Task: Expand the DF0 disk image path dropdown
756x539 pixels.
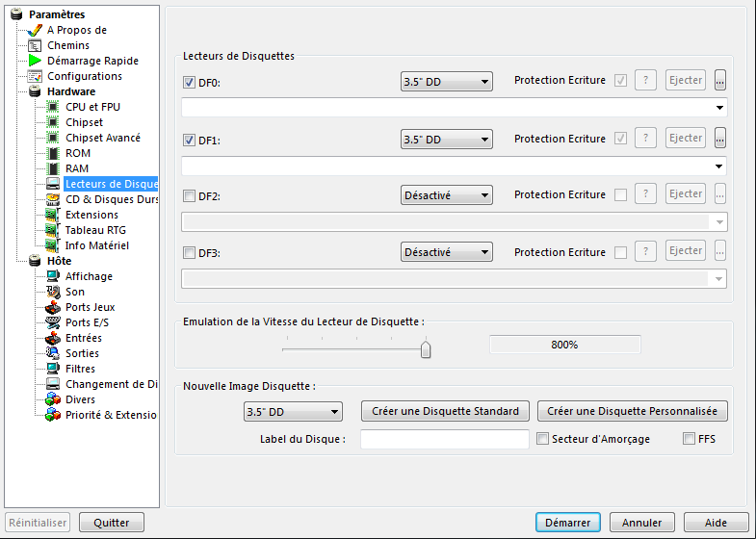Action: (x=719, y=109)
